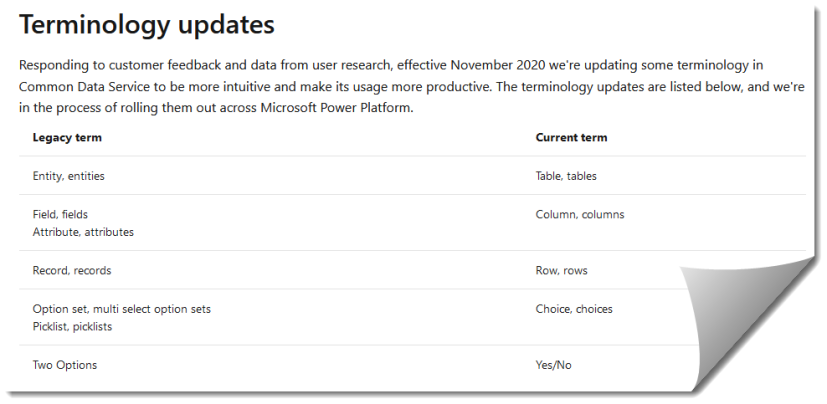The height and width of the screenshot is (404, 827).
Task: Click the Picklist, picklists text
Action: tap(72, 326)
